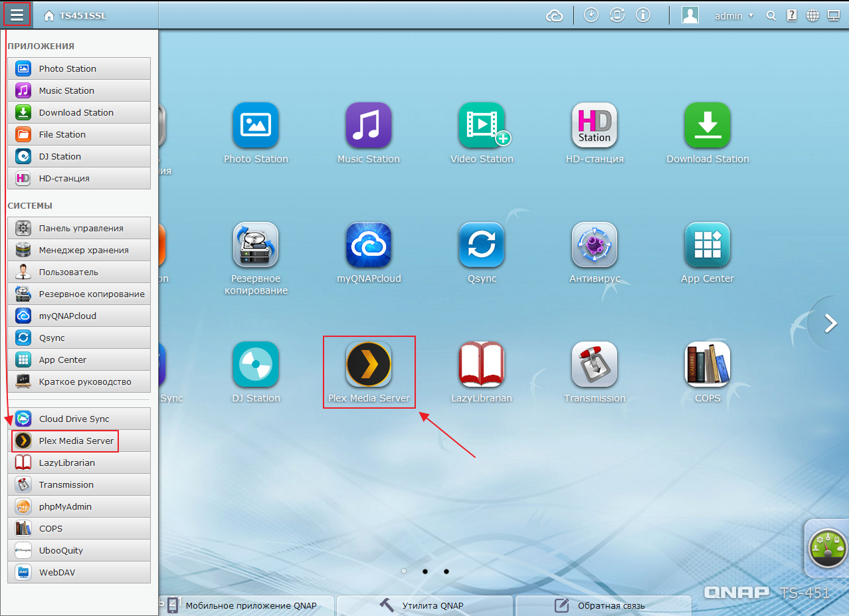849x616 pixels.
Task: Open DJ Station from the side menu
Action: point(79,156)
